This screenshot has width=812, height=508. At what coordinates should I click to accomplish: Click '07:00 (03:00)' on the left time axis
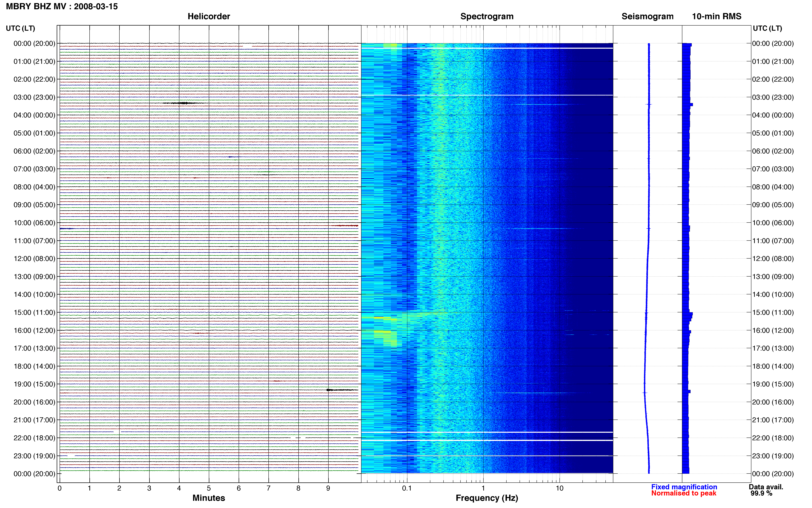[34, 169]
